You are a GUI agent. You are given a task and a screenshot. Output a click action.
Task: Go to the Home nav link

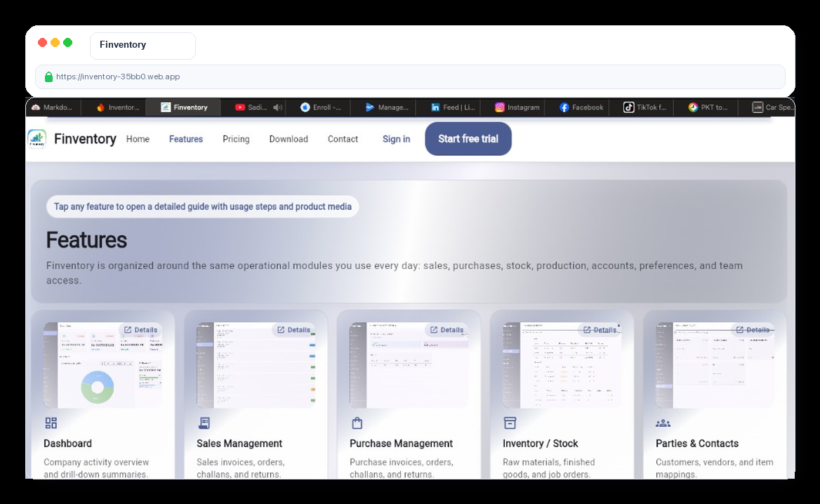point(138,139)
